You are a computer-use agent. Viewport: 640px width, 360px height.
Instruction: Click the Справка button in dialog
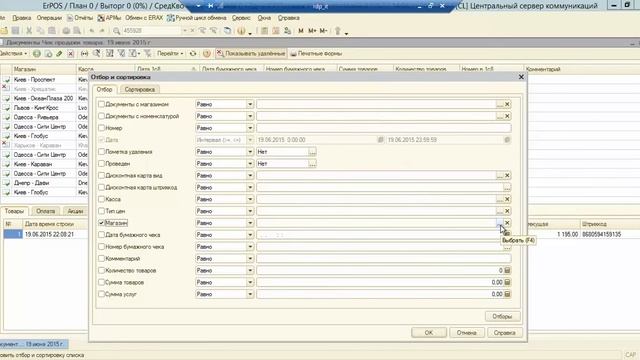(x=504, y=333)
